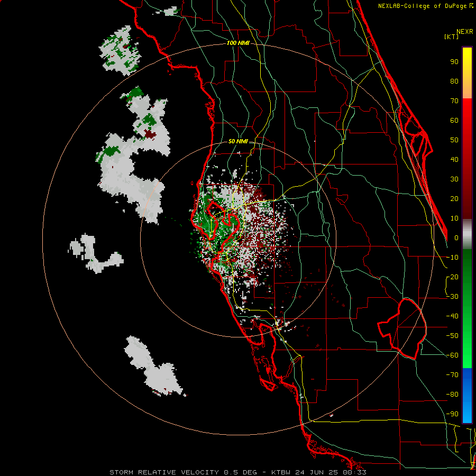Click the blue segment of the velocity color bar
This screenshot has width=476, height=476.
467,396
